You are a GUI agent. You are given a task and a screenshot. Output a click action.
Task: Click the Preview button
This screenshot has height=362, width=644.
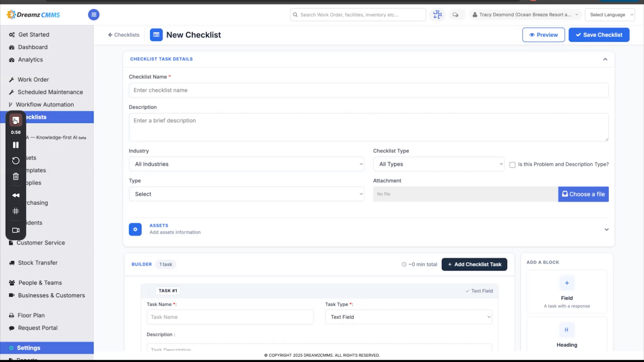(543, 35)
